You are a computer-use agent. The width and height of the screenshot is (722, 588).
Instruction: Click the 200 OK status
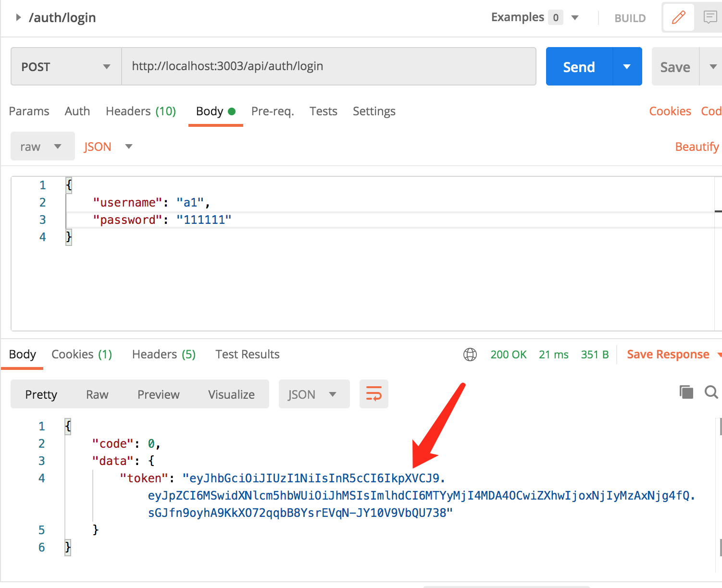click(509, 355)
